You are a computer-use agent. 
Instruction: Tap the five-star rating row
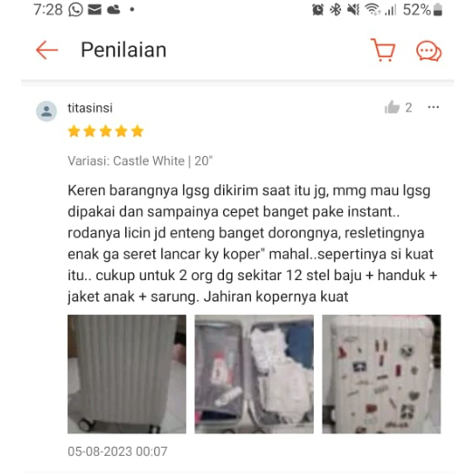pos(106,131)
